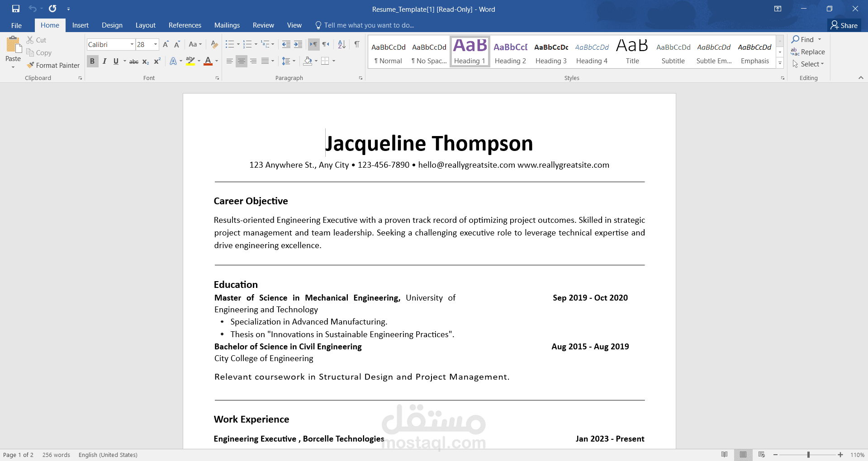Click the 256 words count in status bar
This screenshot has height=461, width=868.
tap(56, 455)
